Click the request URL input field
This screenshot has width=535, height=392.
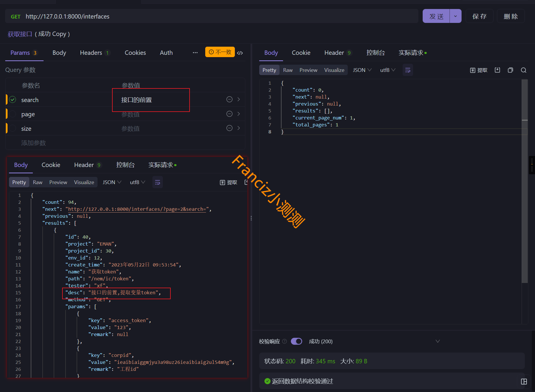[221, 16]
